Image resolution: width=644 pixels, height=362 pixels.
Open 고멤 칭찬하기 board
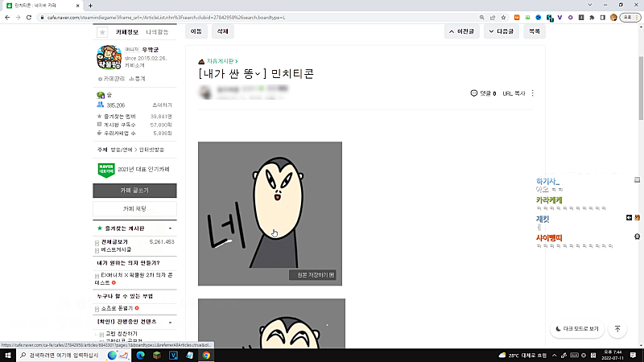coord(122,334)
